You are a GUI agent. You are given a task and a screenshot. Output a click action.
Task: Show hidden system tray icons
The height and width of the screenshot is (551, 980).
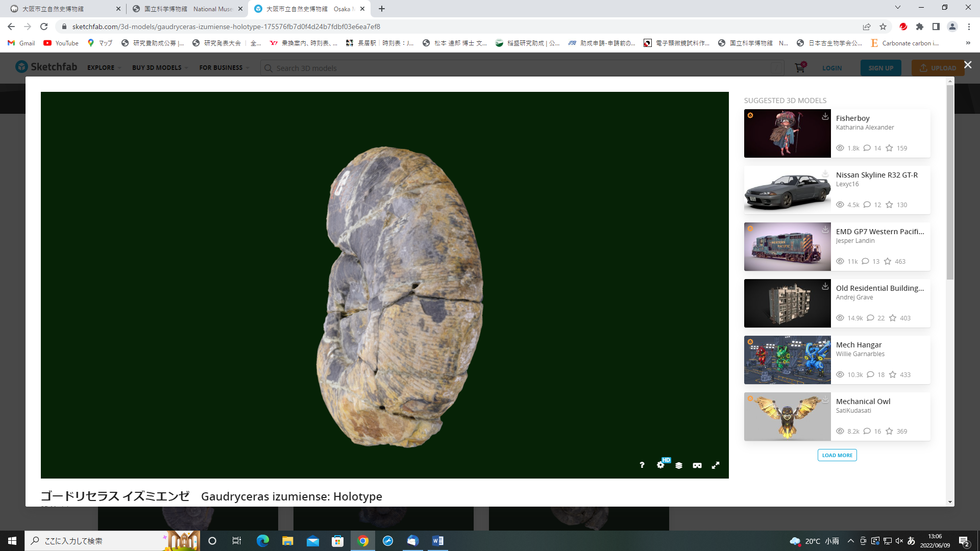pyautogui.click(x=851, y=541)
